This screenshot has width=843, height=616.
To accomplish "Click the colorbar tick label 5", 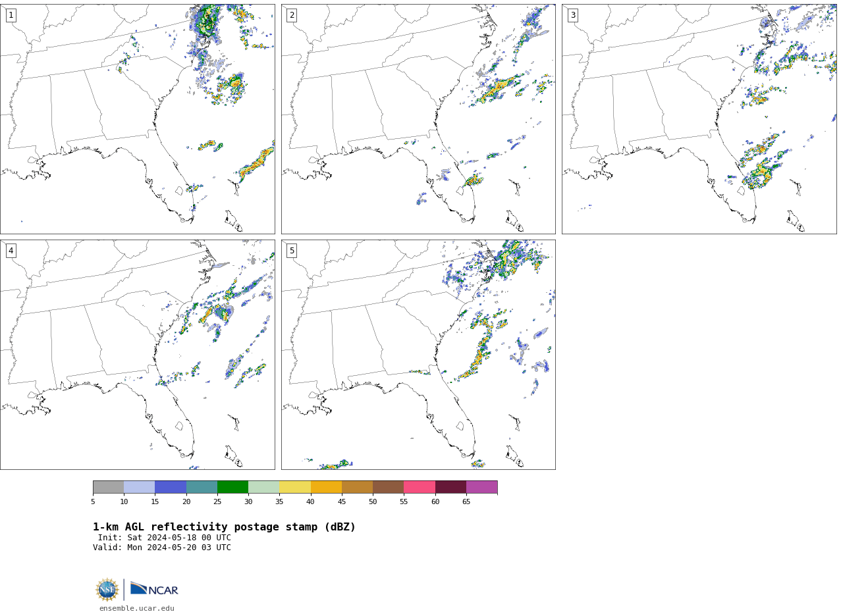I will (93, 502).
